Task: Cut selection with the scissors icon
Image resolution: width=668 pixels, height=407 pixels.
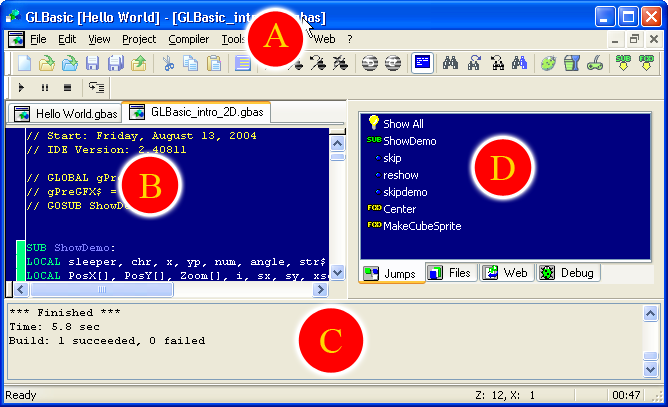Action: pos(169,64)
